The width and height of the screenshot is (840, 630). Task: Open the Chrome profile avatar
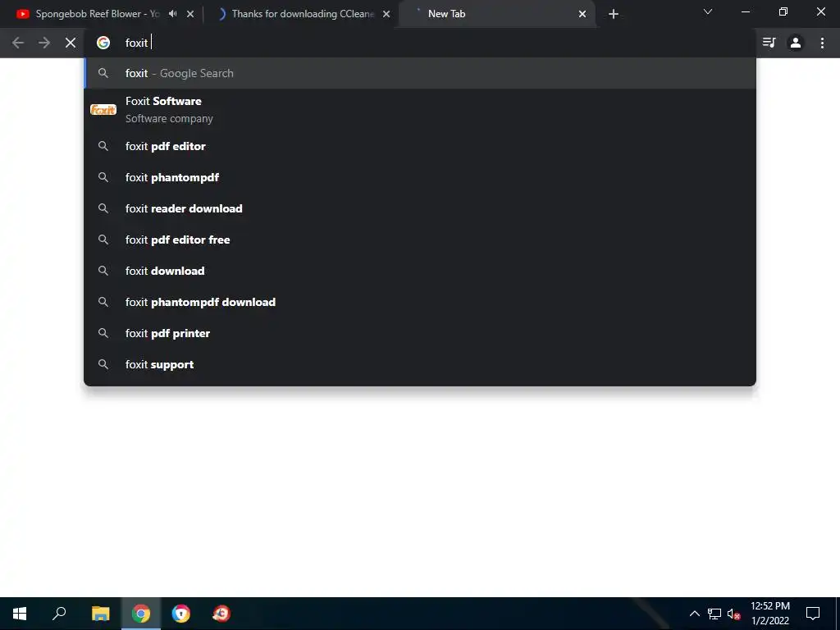tap(796, 43)
